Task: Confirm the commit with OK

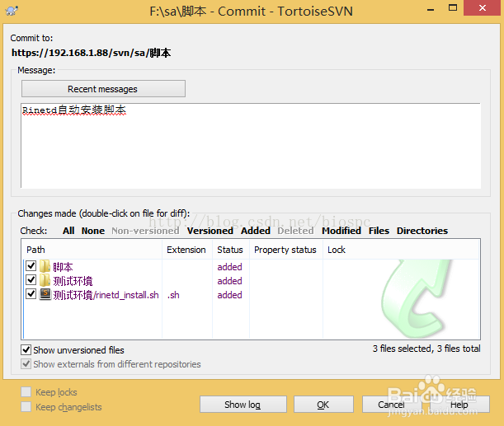Action: (x=323, y=405)
